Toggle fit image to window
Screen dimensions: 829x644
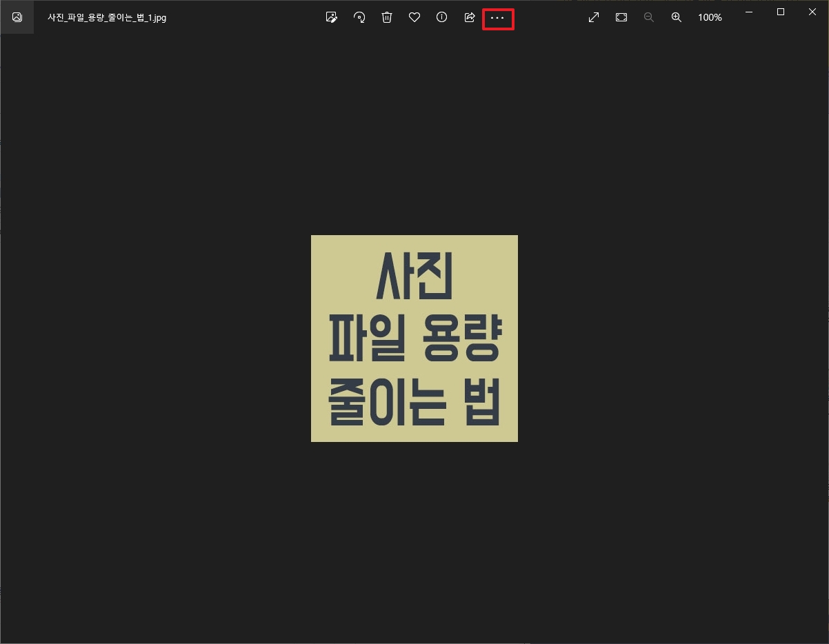point(621,17)
